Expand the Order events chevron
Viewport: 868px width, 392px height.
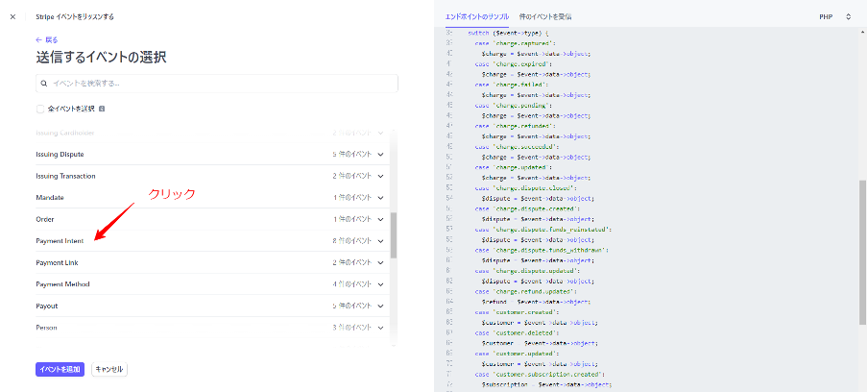tap(381, 220)
